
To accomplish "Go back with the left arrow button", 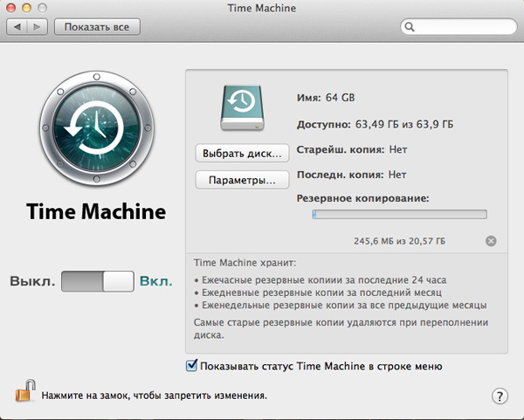I will tap(18, 27).
